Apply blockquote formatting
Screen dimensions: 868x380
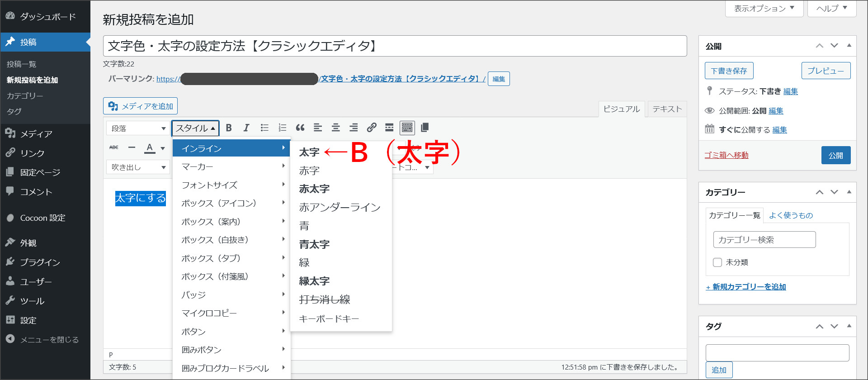click(300, 128)
